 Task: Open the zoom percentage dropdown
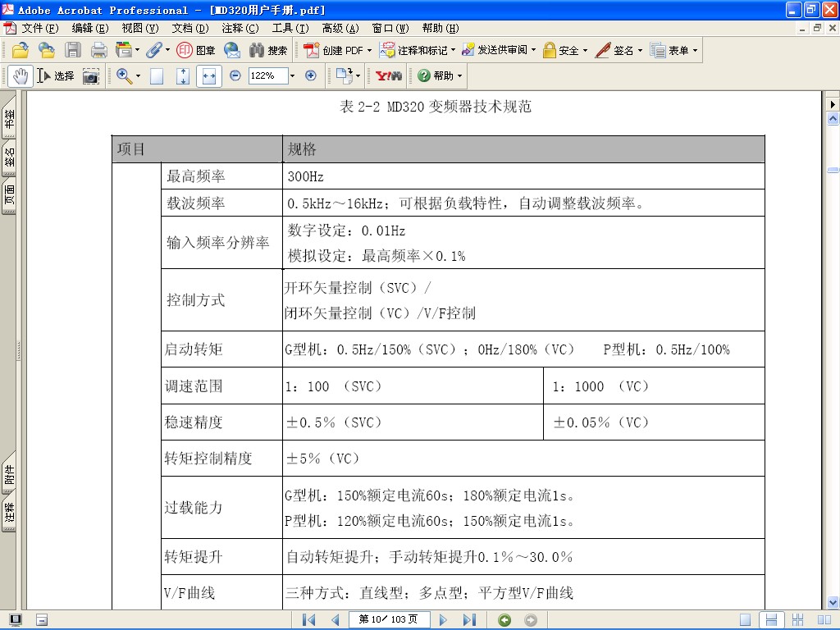(x=292, y=76)
